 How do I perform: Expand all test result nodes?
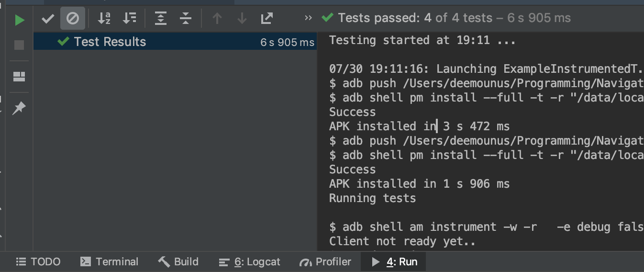[161, 19]
